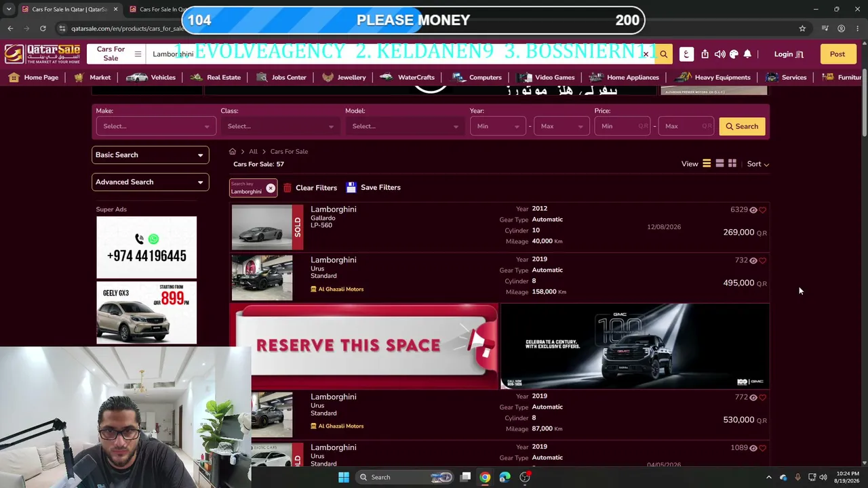Open the Chrome profile avatar icon
The image size is (868, 488).
click(841, 28)
